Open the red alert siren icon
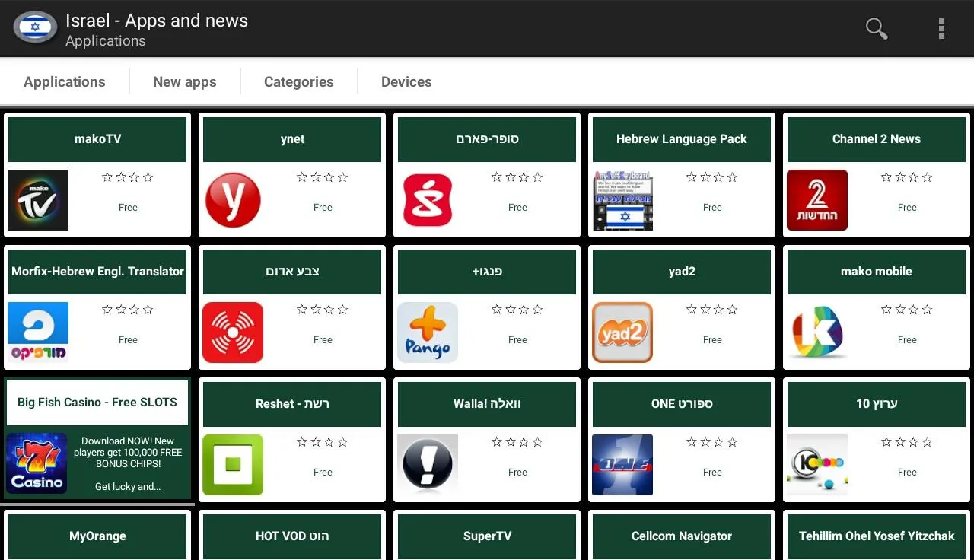Screen dimensions: 974x560 point(233,332)
